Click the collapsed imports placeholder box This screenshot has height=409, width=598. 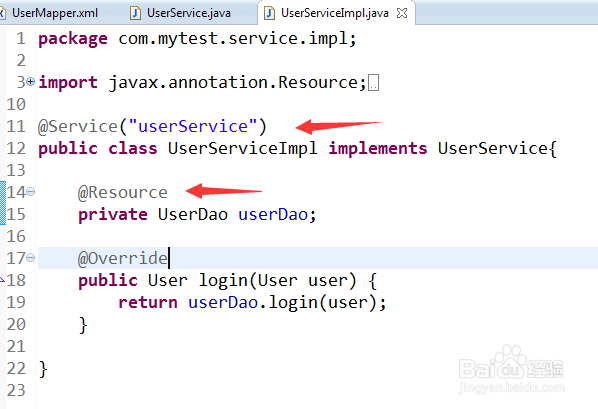point(374,83)
